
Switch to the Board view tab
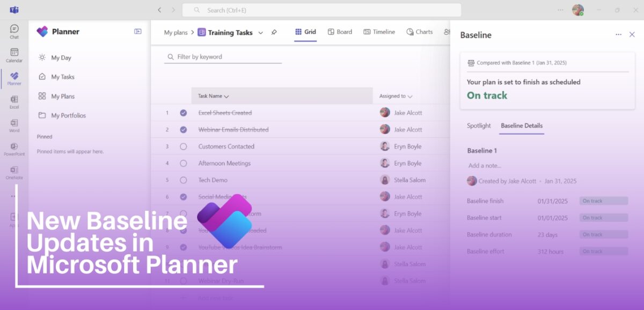point(339,32)
